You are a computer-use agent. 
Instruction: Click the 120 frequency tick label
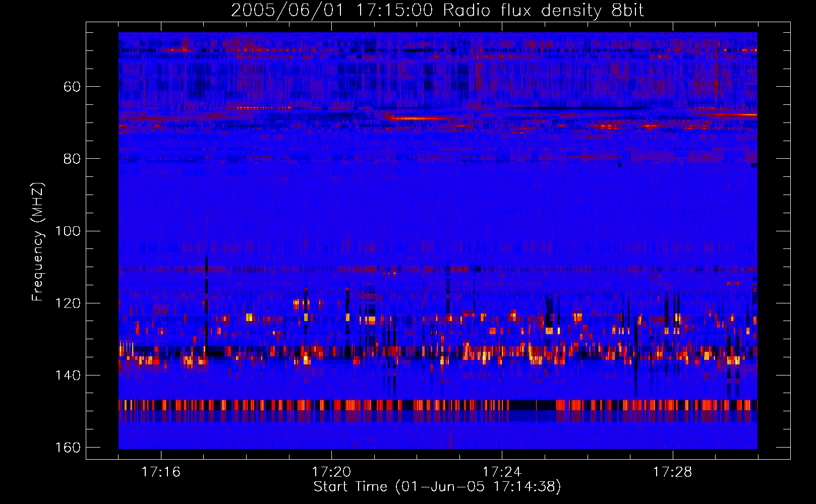pos(68,303)
